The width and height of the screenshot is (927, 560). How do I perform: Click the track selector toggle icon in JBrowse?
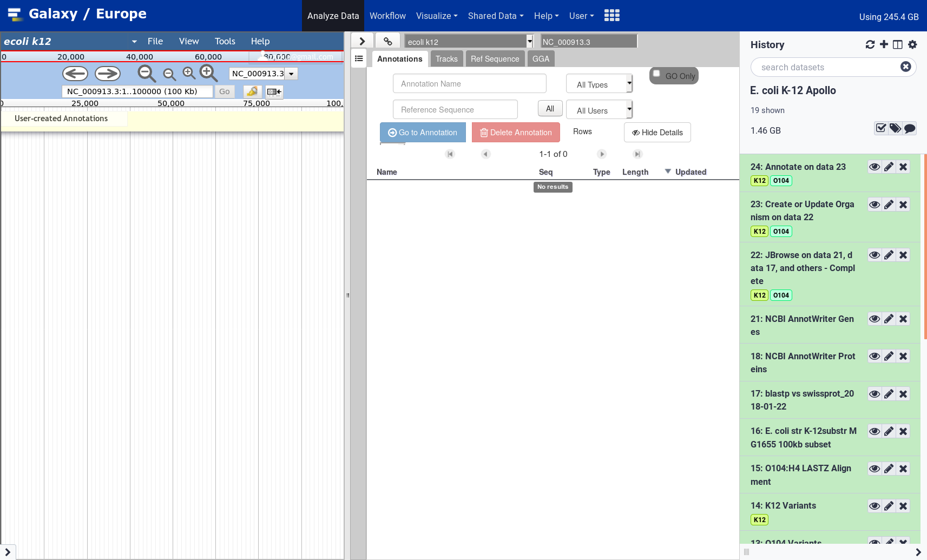274,91
